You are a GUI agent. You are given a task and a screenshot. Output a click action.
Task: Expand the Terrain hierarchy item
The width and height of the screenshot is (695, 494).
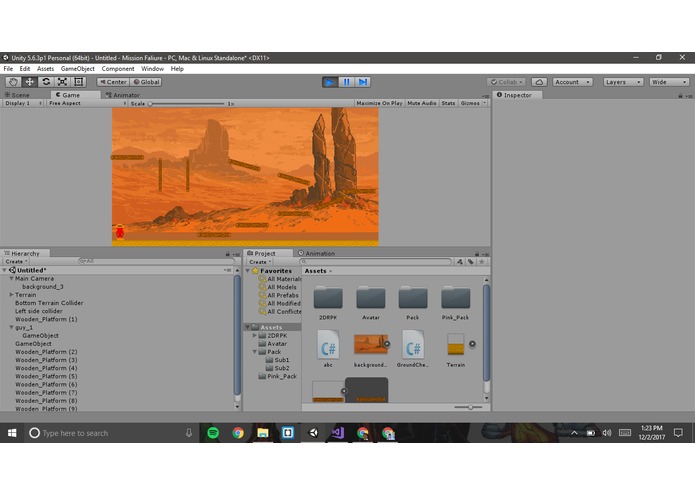[x=12, y=295]
